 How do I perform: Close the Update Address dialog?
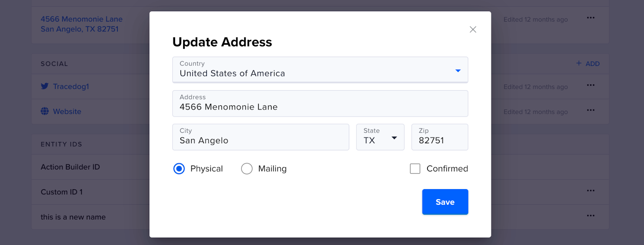click(473, 29)
